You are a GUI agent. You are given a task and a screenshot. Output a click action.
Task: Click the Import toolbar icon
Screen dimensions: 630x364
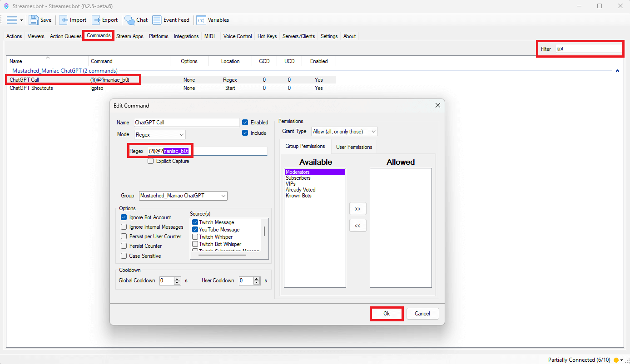(64, 20)
